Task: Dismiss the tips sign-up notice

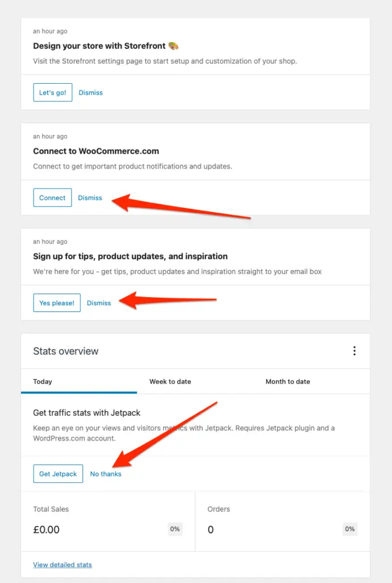Action: (99, 303)
